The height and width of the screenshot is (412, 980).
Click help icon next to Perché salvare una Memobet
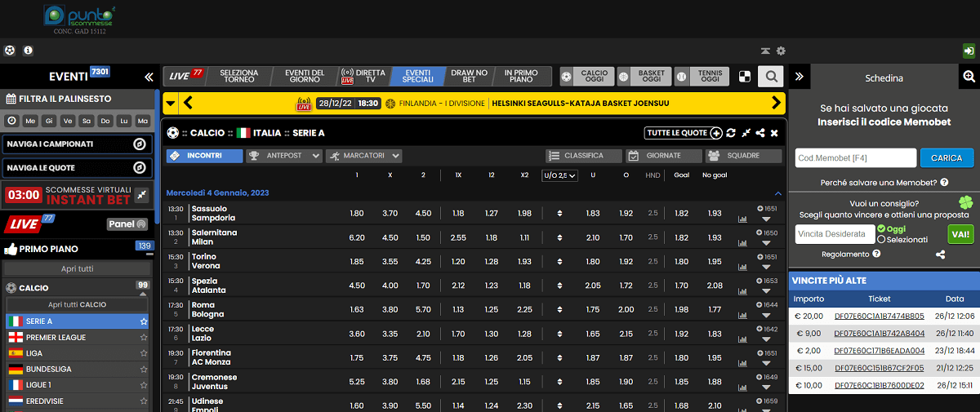click(x=944, y=183)
